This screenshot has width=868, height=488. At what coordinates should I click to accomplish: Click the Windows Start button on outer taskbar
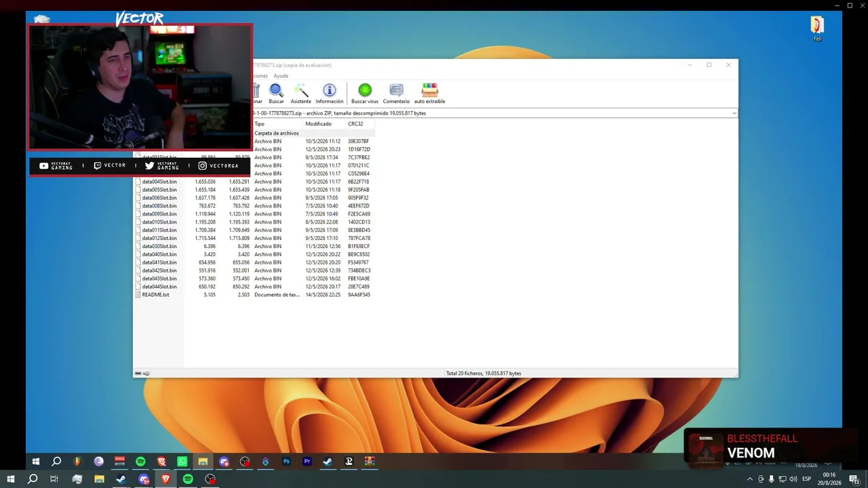tap(11, 479)
